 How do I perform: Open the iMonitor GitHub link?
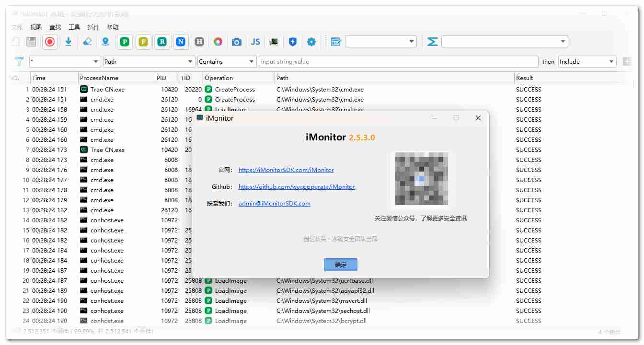[x=297, y=187]
